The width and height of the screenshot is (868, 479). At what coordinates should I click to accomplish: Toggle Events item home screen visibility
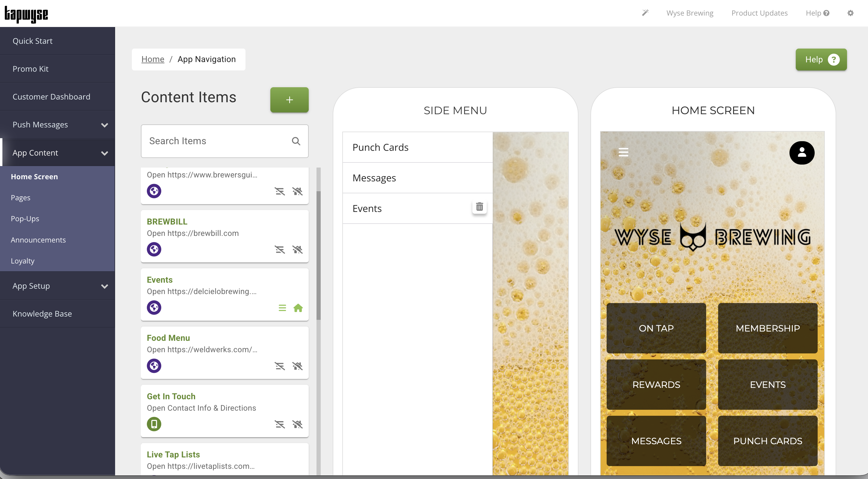(298, 308)
